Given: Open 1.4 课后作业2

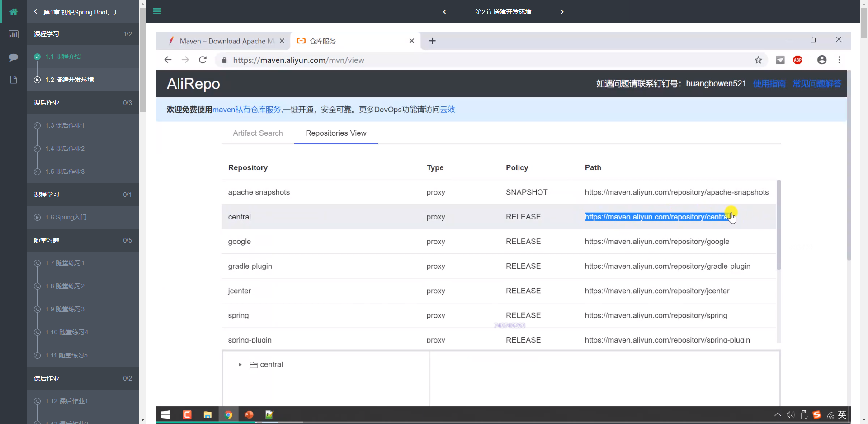Looking at the screenshot, I should pos(83,148).
